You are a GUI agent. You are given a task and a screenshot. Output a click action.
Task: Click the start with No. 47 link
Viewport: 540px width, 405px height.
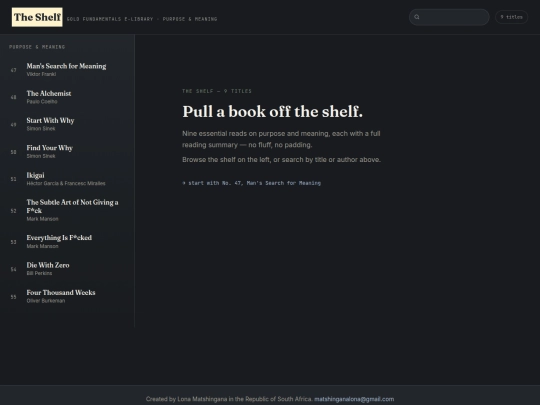pyautogui.click(x=251, y=183)
